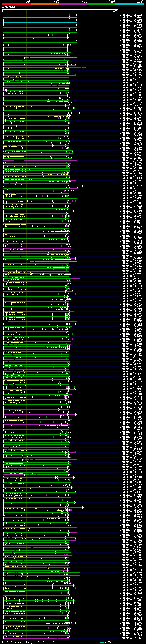Select hit UniRef100_A8HQ72
146x644 pixels.
pos(131,186)
